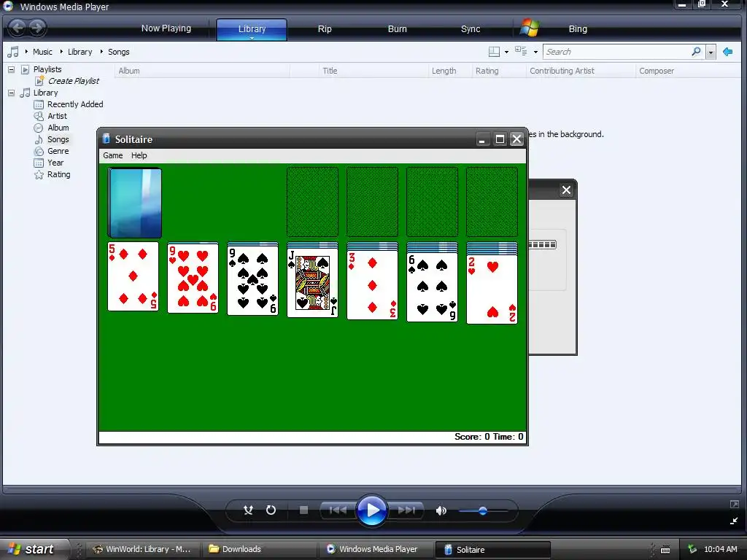Open the Game menu in Solitaire
The image size is (747, 560).
click(x=113, y=155)
